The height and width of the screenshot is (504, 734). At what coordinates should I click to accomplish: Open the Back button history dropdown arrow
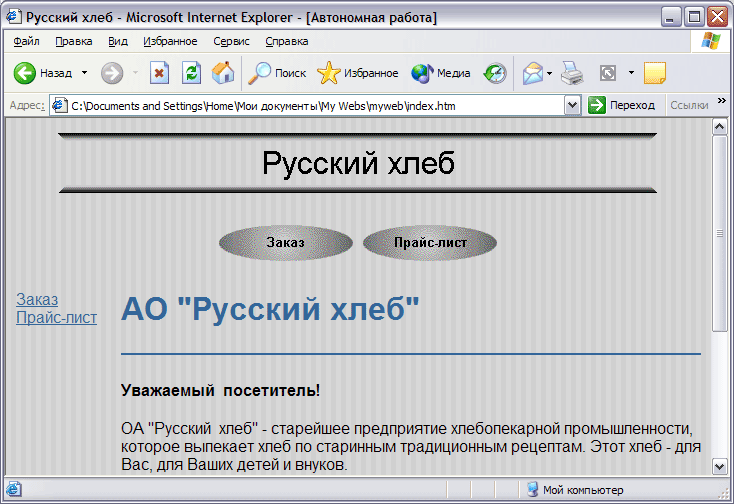pyautogui.click(x=84, y=73)
